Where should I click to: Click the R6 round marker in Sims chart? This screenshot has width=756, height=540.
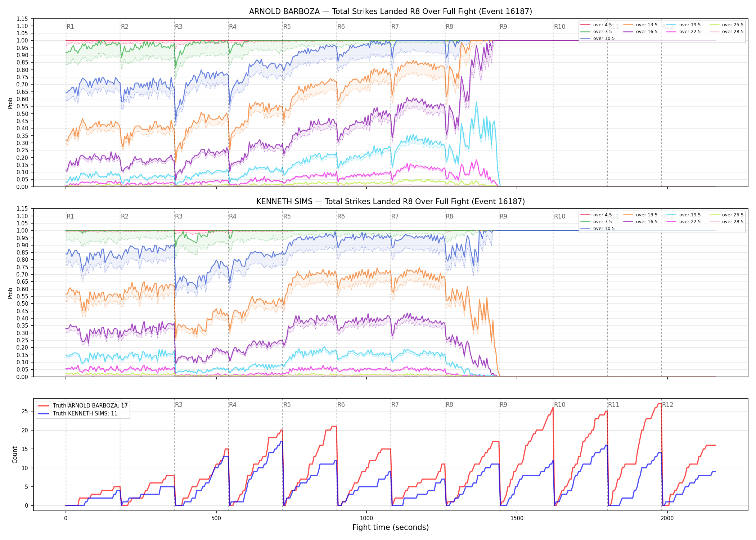(x=341, y=217)
